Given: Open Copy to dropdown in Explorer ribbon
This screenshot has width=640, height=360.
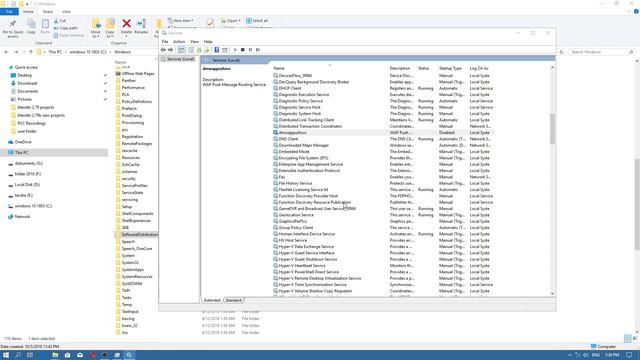Looking at the screenshot, I should click(x=110, y=28).
